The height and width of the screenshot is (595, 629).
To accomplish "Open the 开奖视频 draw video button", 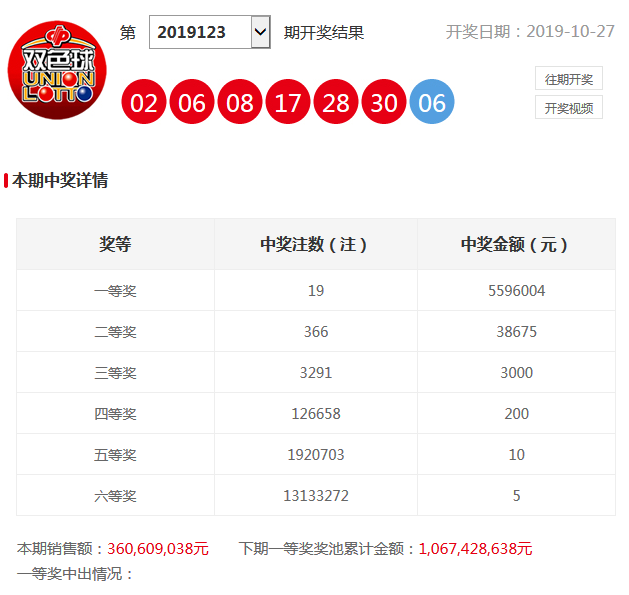I will (568, 108).
